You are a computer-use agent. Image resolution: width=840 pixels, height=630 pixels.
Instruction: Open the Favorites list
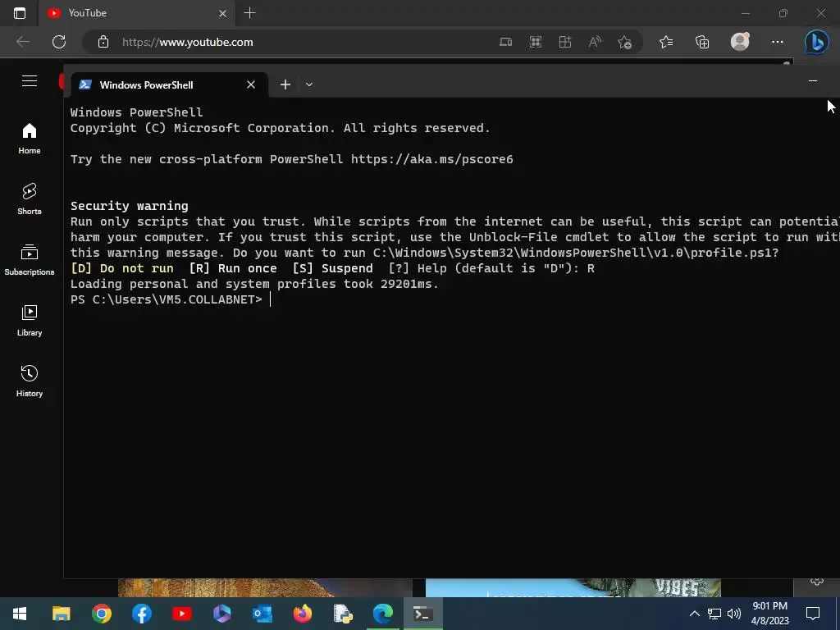click(x=666, y=42)
